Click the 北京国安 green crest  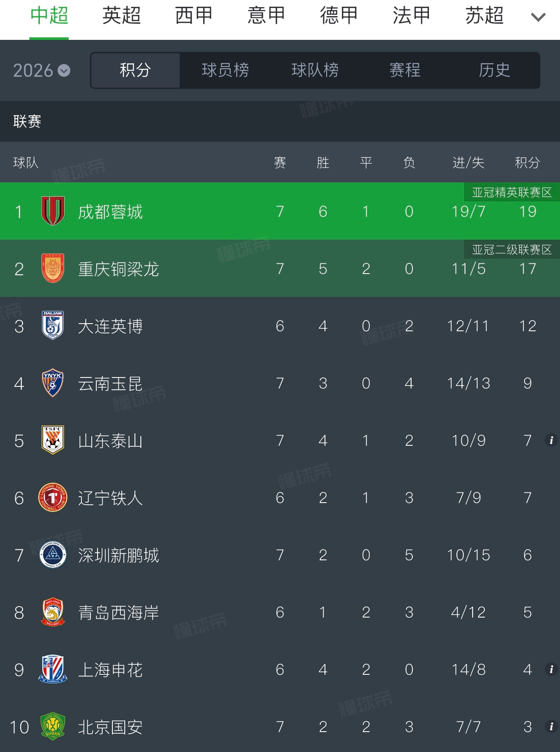pyautogui.click(x=53, y=727)
